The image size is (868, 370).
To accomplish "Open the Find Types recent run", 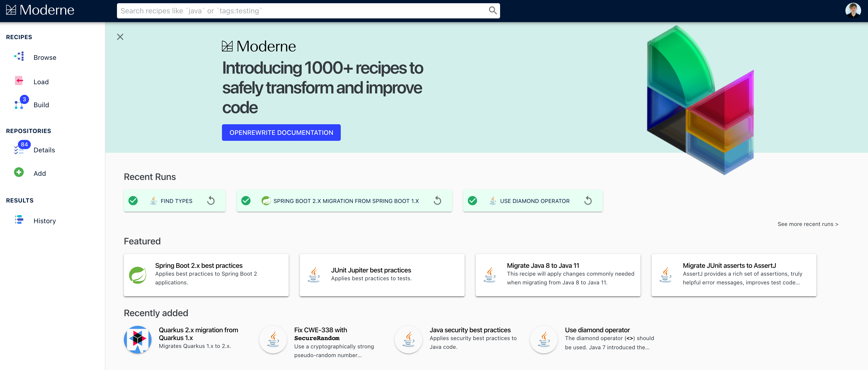I will click(x=175, y=201).
